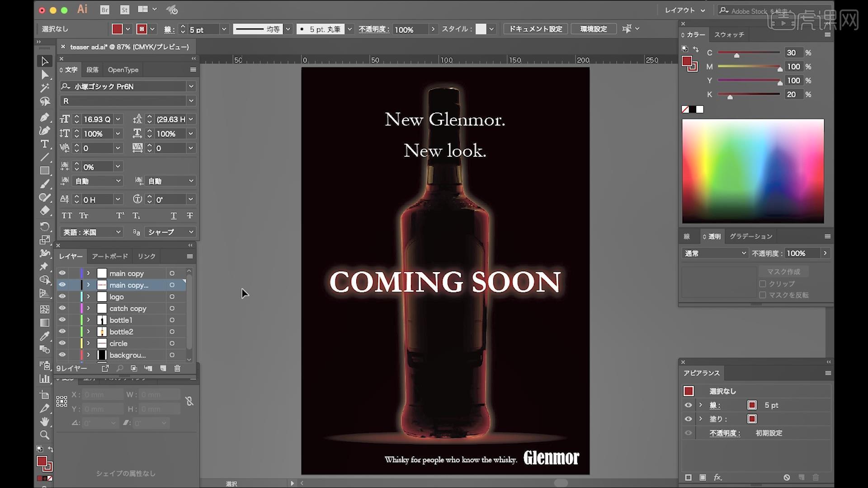Select the Zoom tool
The height and width of the screenshot is (488, 868).
[44, 435]
